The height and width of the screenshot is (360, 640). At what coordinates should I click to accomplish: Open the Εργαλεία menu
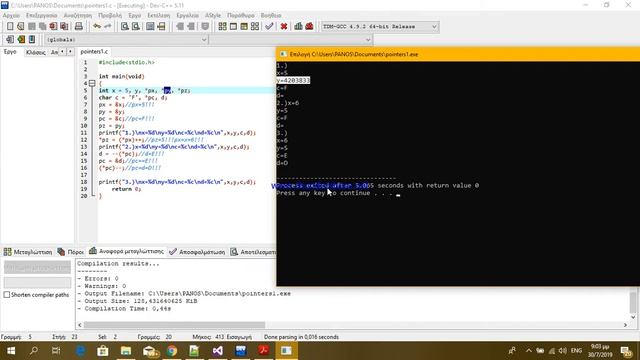click(x=187, y=16)
